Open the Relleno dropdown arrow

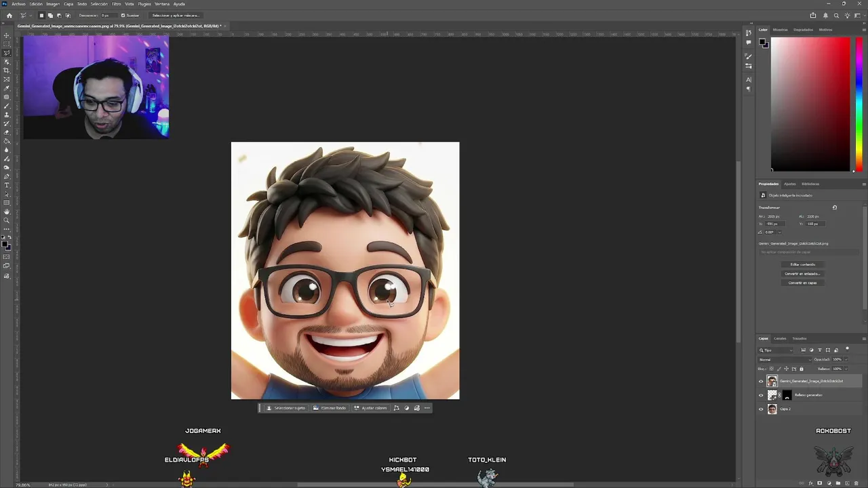[846, 369]
